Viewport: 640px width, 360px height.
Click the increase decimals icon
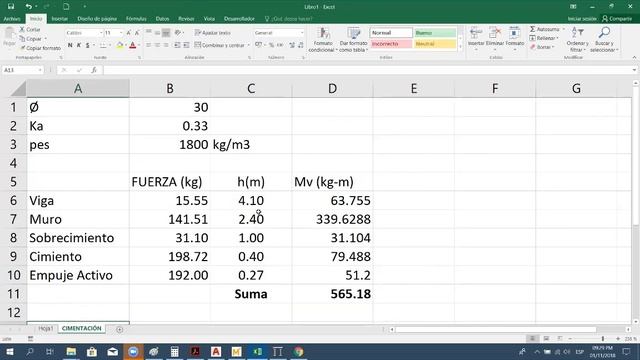coord(292,45)
